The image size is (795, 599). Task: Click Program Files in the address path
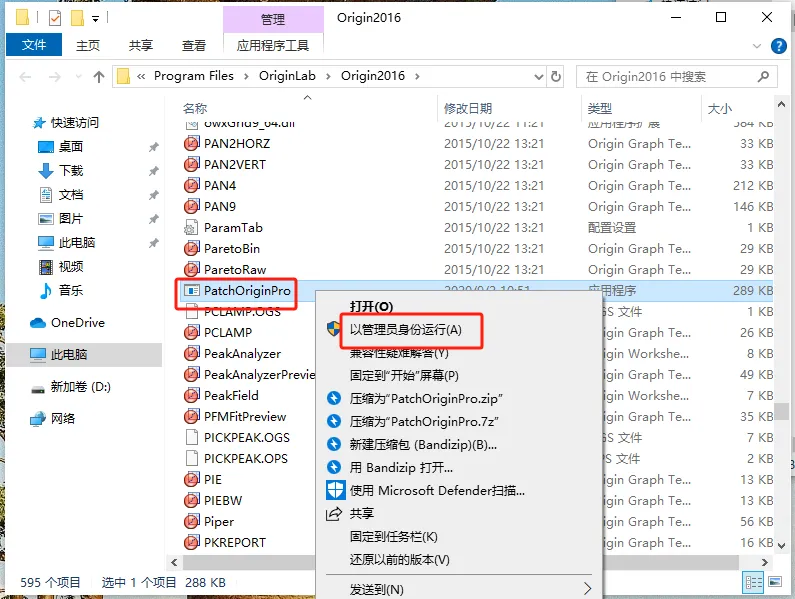pos(194,76)
